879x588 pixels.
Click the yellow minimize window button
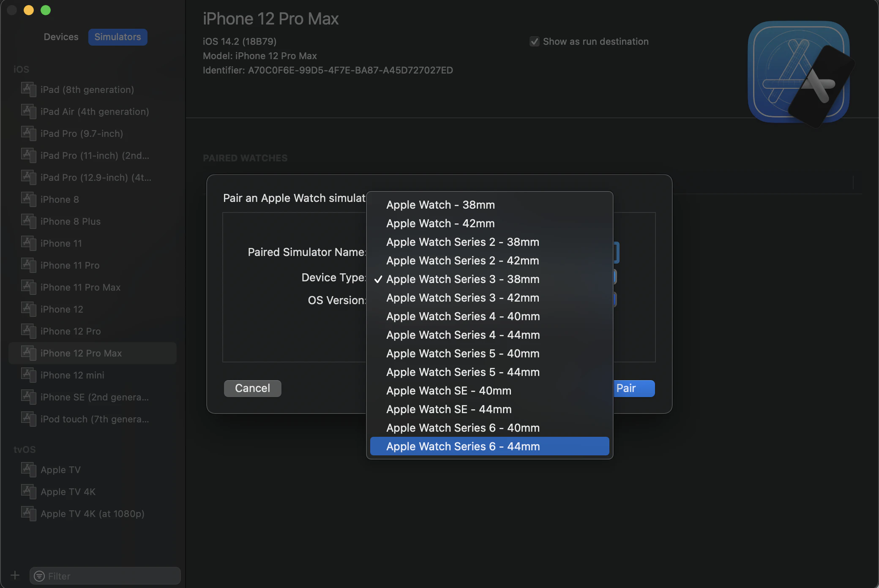(x=29, y=10)
